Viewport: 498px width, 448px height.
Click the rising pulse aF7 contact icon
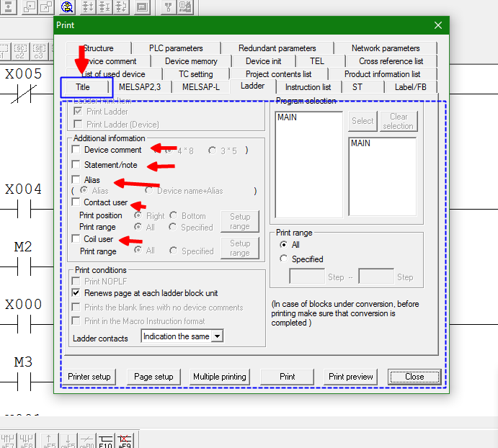8,441
